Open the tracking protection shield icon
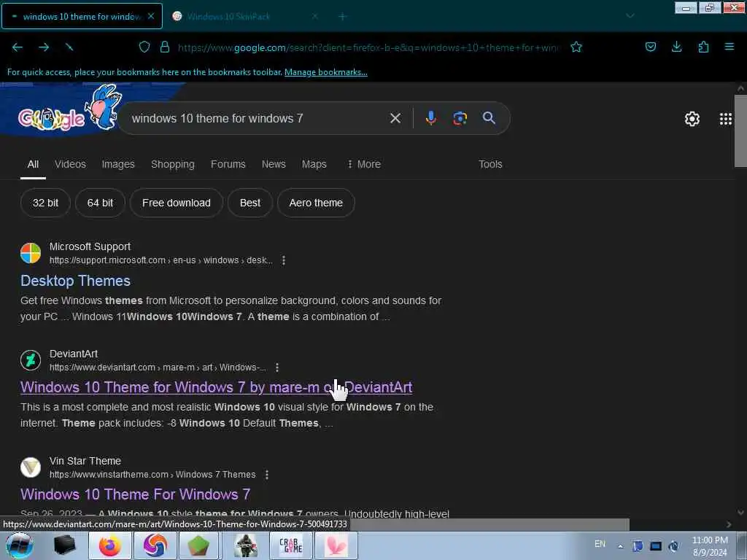747x560 pixels. 144,47
